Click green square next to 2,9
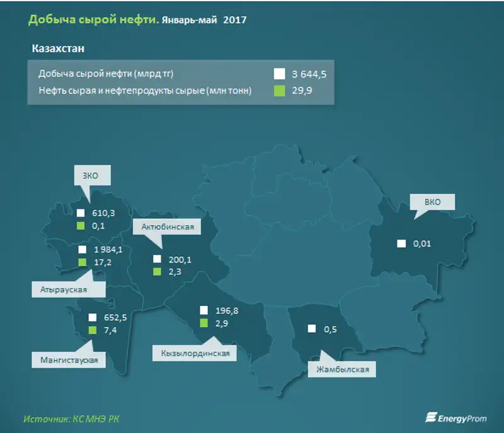Image resolution: width=504 pixels, height=433 pixels. [x=203, y=323]
